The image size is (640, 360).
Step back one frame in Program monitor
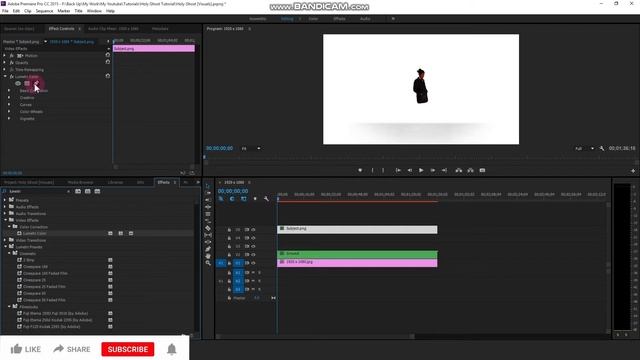(409, 170)
